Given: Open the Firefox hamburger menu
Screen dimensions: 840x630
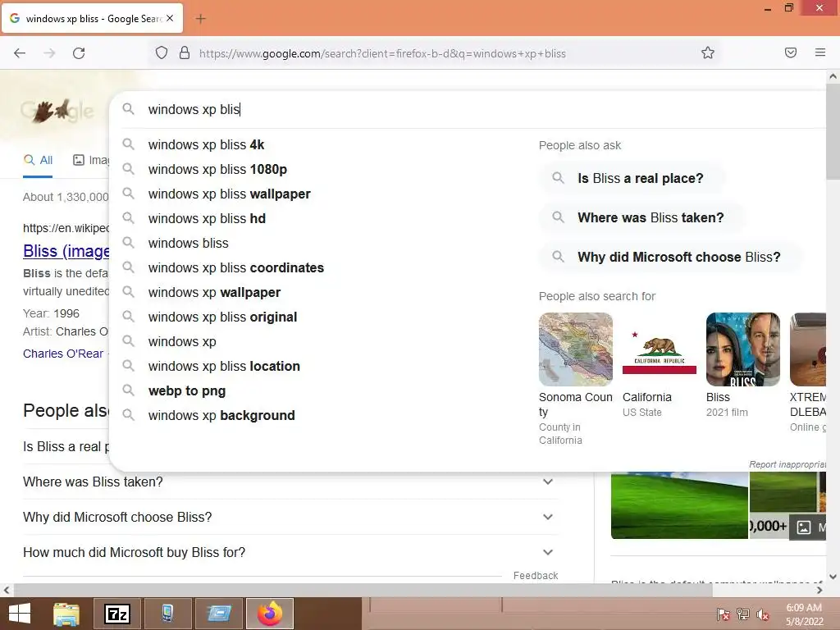Looking at the screenshot, I should pyautogui.click(x=820, y=52).
